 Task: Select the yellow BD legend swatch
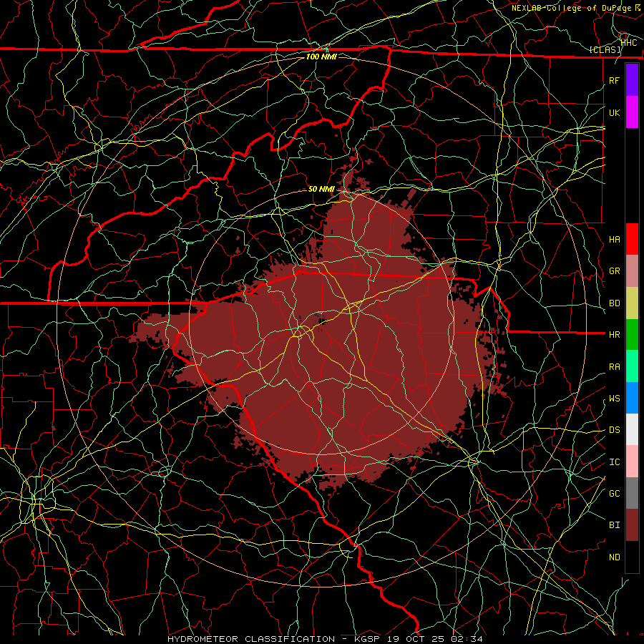(x=632, y=303)
